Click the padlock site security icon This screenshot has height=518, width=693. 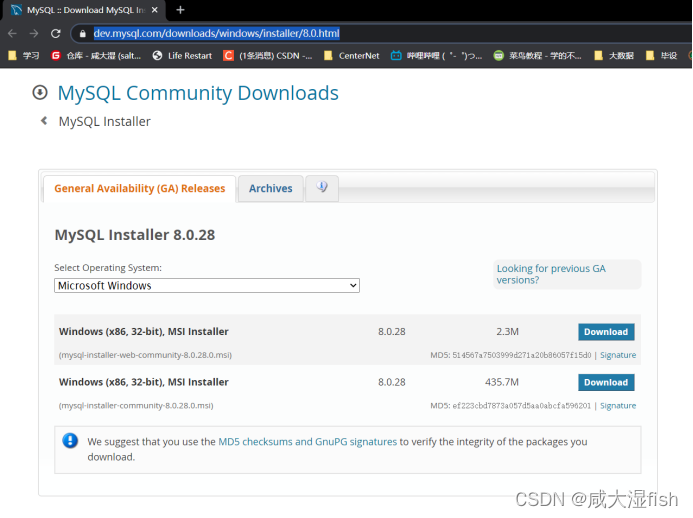pos(83,34)
